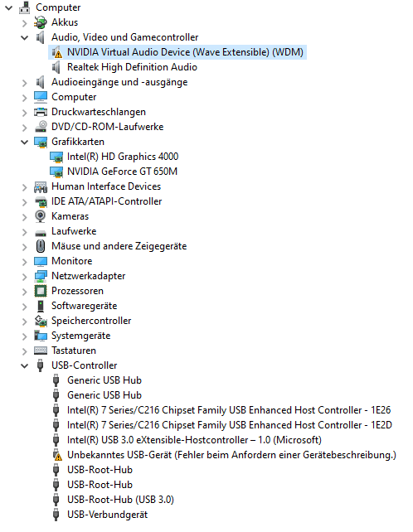Image resolution: width=413 pixels, height=532 pixels.
Task: Select the USB-Verbundgerät entry
Action: point(107,515)
